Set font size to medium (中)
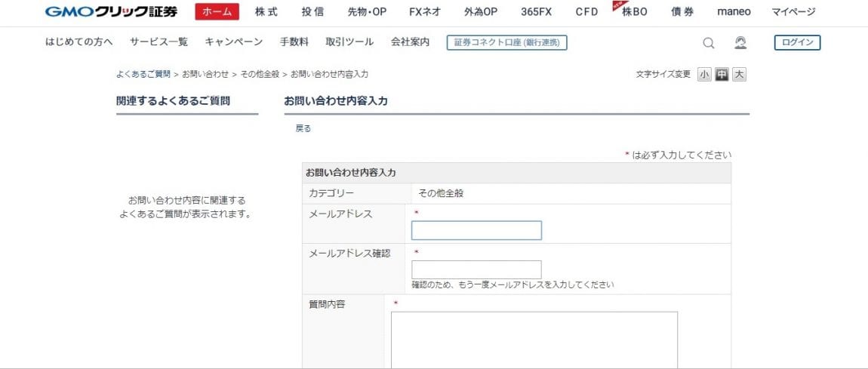 (x=722, y=75)
